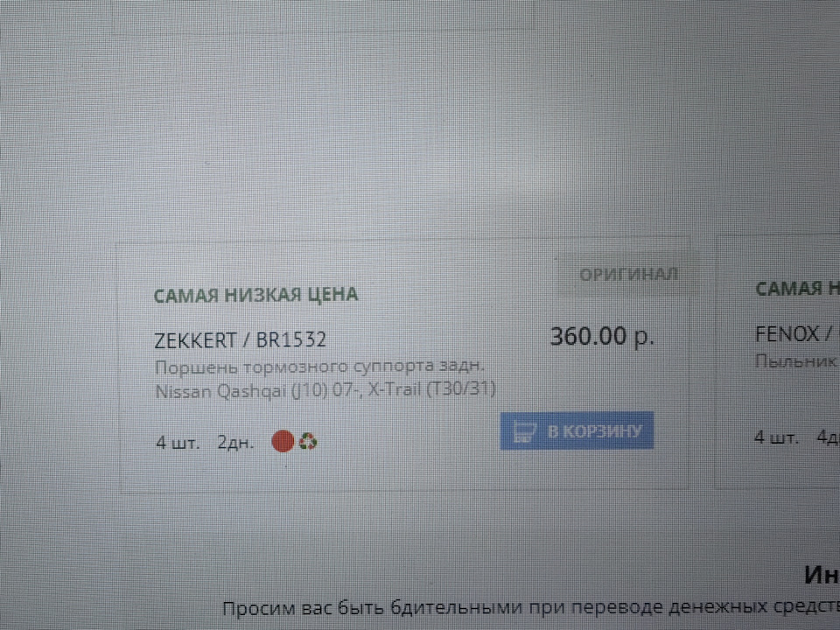Viewport: 840px width, 630px height.
Task: Click the green recycle return icon
Action: click(308, 441)
